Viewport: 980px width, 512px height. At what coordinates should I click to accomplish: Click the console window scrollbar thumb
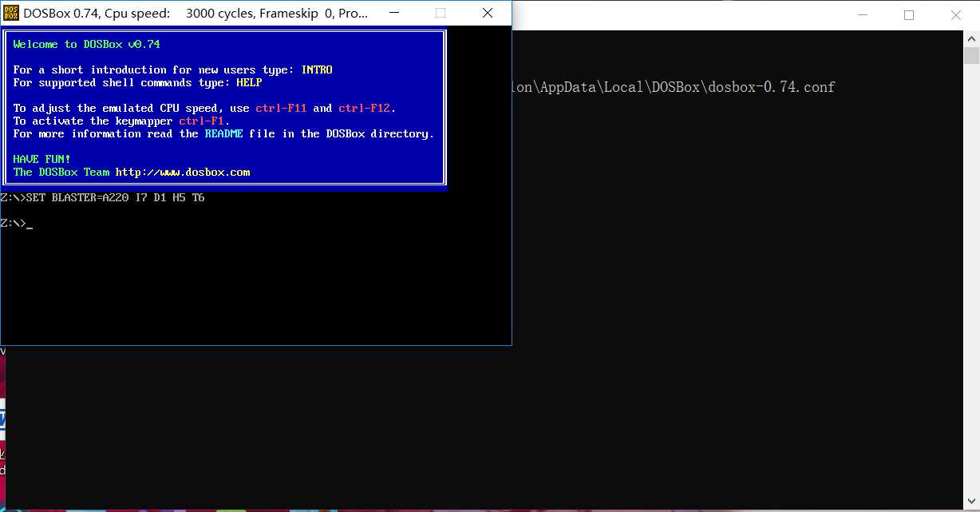pyautogui.click(x=971, y=55)
